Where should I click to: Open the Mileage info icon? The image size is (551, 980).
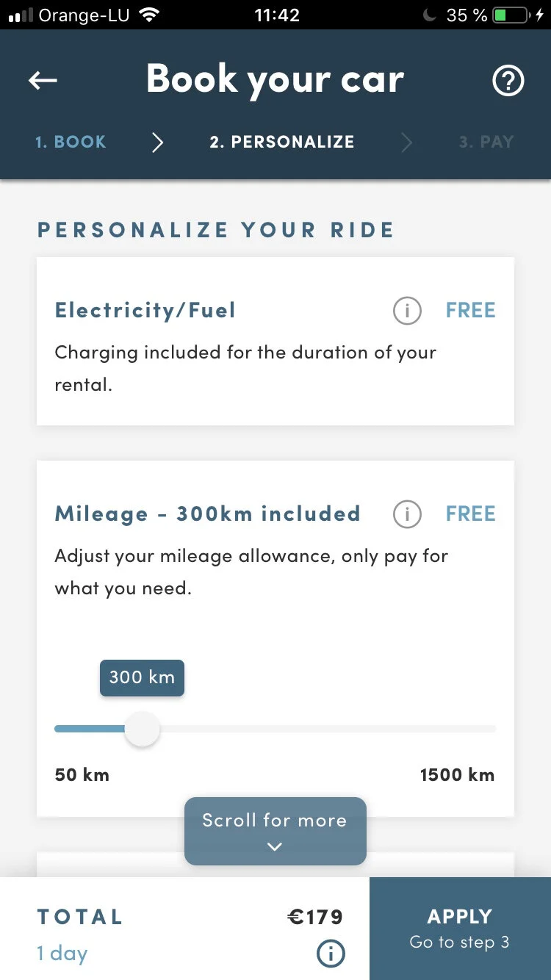click(x=407, y=514)
